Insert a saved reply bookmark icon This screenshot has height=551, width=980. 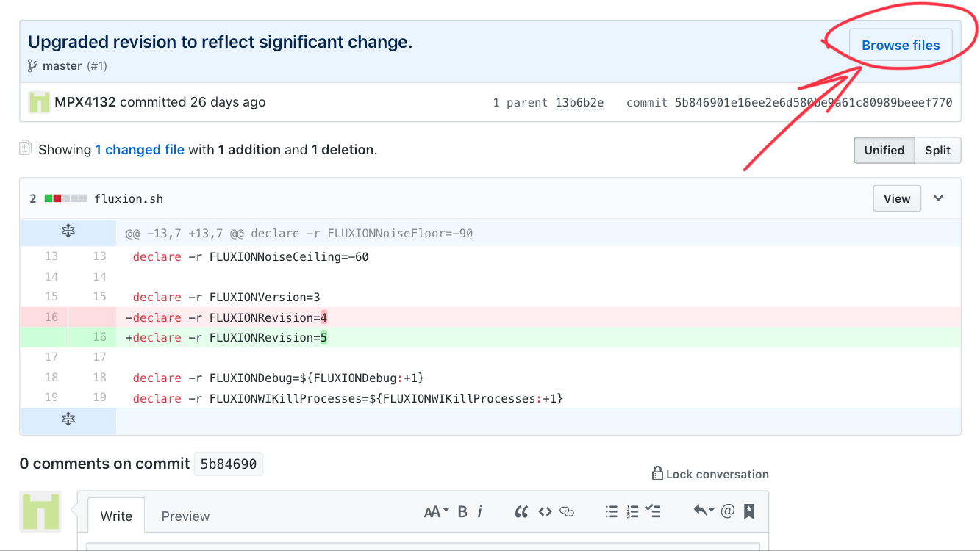(x=749, y=511)
